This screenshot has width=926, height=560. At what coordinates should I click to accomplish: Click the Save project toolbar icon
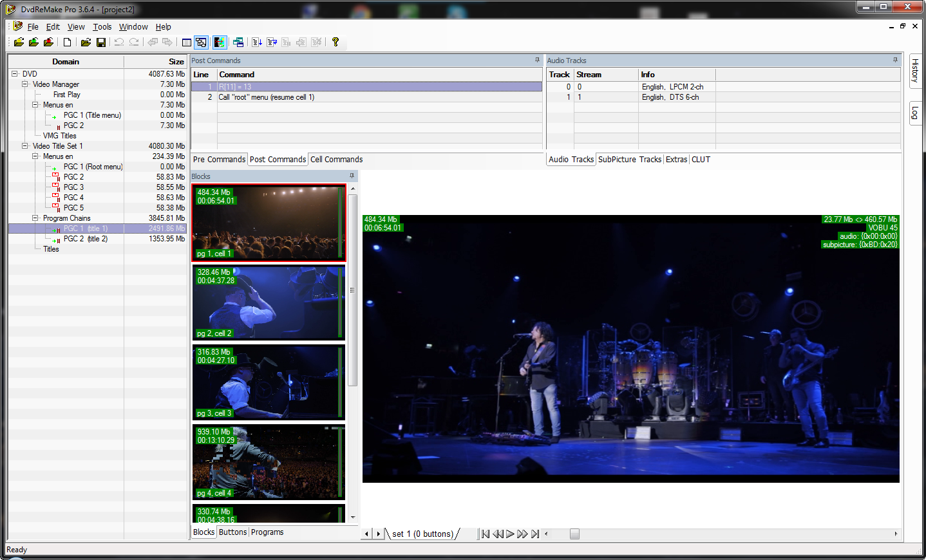pos(101,42)
